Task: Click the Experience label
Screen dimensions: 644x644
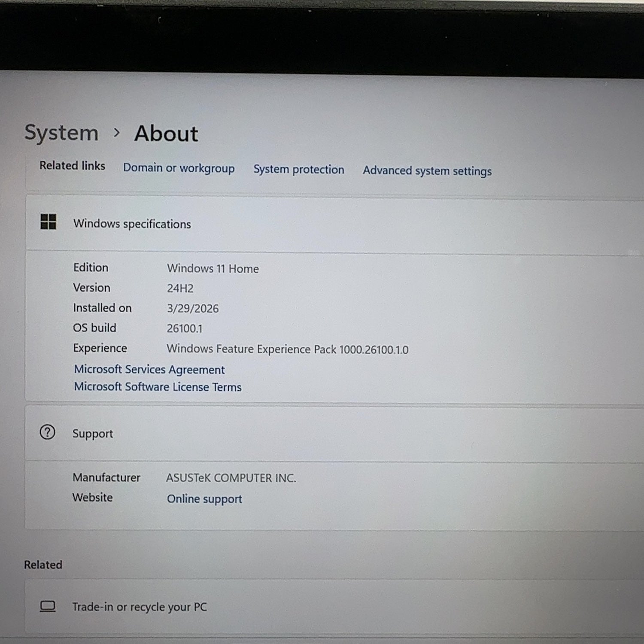Action: (100, 348)
